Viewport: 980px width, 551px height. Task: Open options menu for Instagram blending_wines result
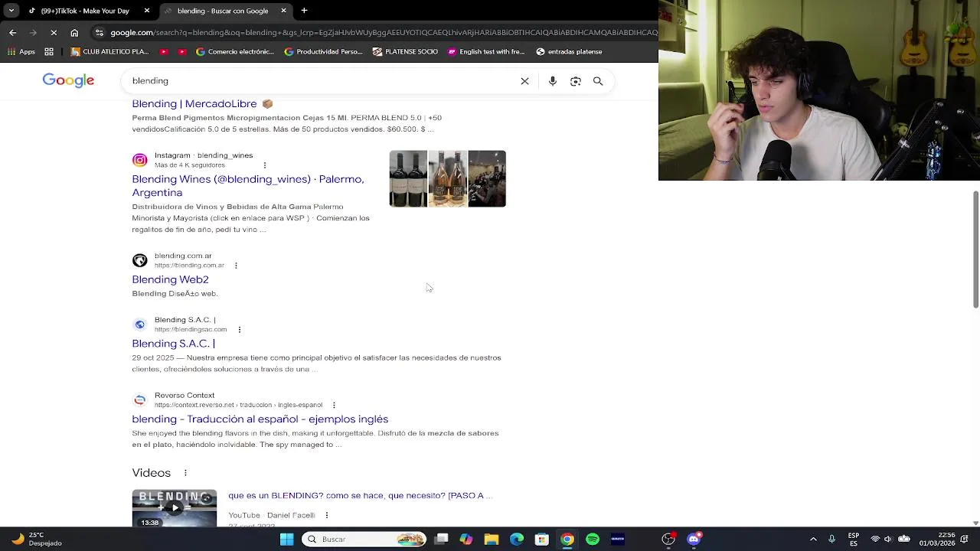click(265, 165)
